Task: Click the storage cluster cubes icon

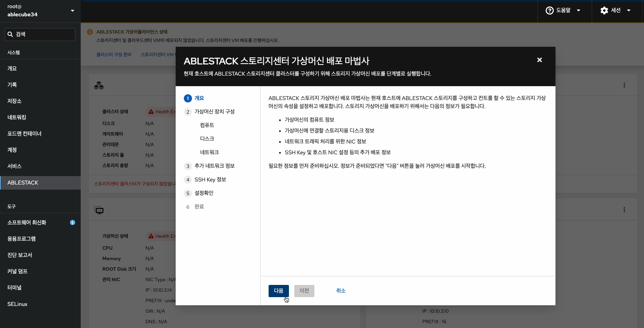Action: 99,85
